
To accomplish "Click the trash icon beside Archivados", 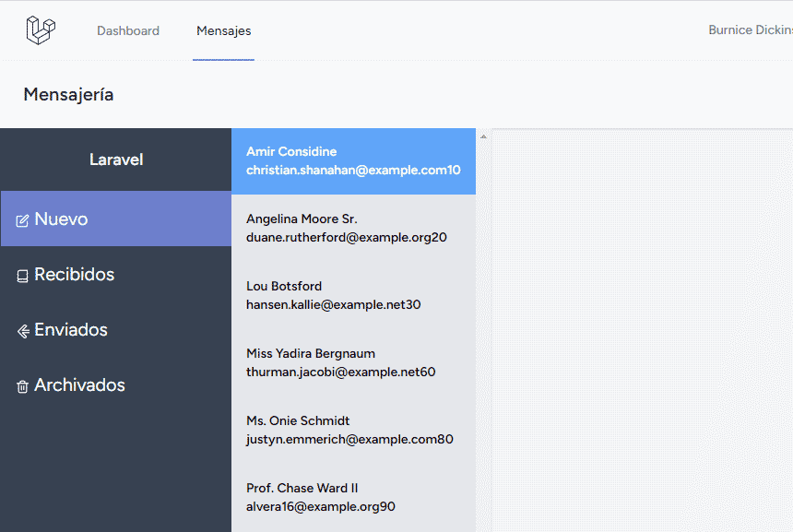I will coord(22,387).
